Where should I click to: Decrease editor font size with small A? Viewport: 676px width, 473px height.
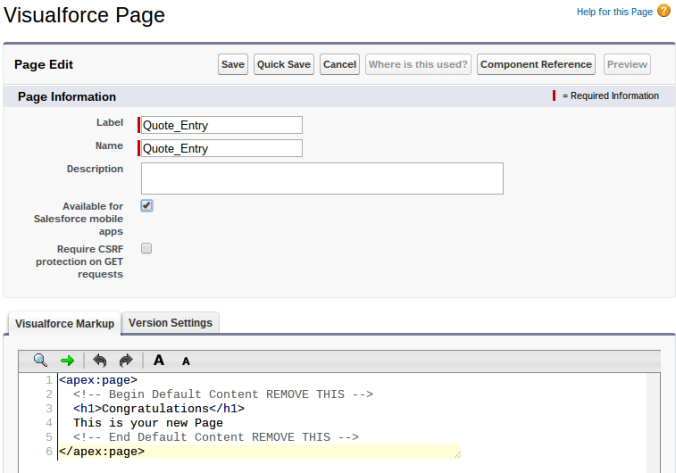[186, 361]
